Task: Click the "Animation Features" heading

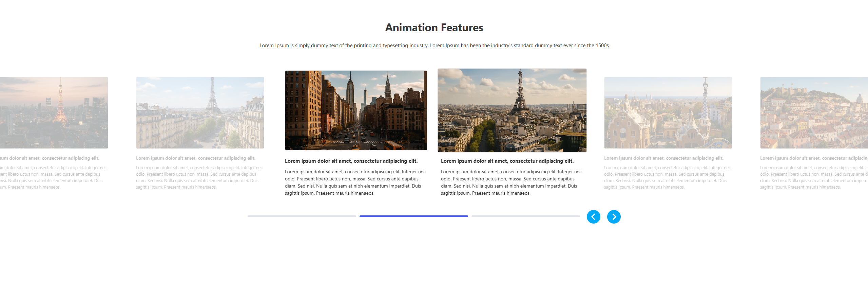Action: 434,28
